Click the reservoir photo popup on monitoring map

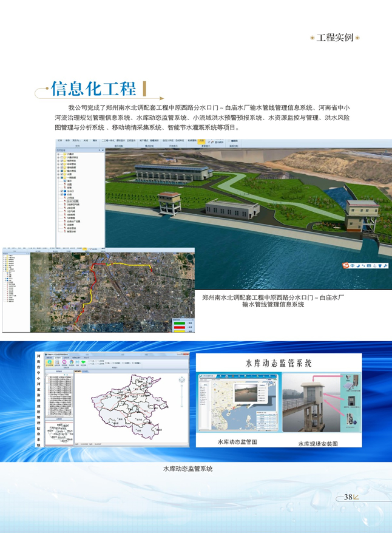247,392
